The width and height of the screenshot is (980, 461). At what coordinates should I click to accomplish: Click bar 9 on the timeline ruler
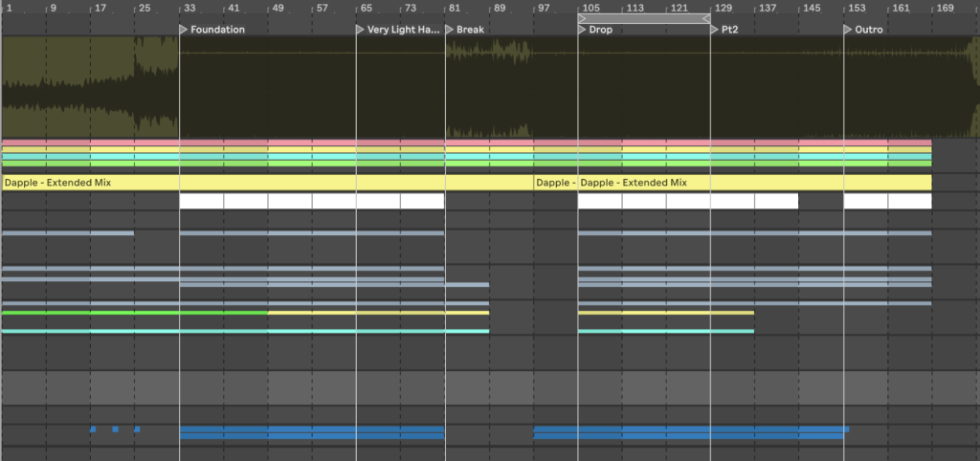click(x=53, y=9)
